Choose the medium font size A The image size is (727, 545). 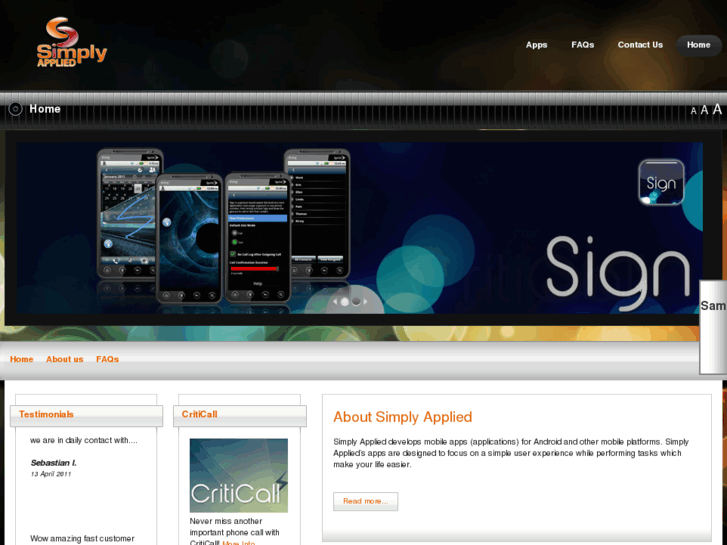[704, 110]
